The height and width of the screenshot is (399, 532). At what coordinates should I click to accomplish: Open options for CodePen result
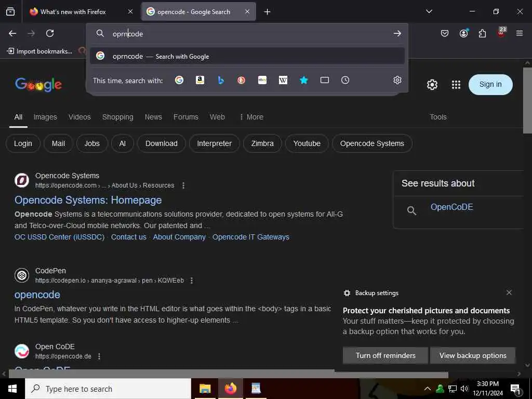(192, 281)
